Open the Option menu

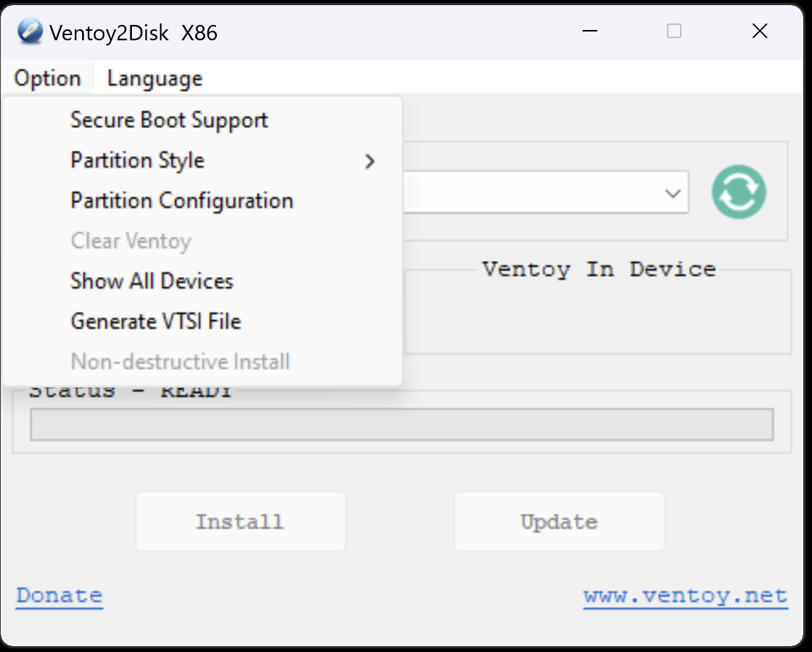click(x=48, y=78)
